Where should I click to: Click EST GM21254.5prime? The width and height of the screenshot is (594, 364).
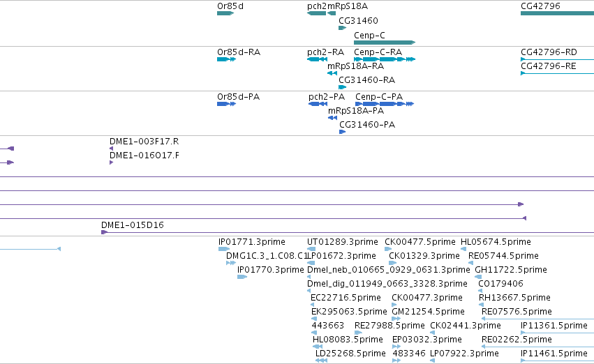(x=396, y=319)
